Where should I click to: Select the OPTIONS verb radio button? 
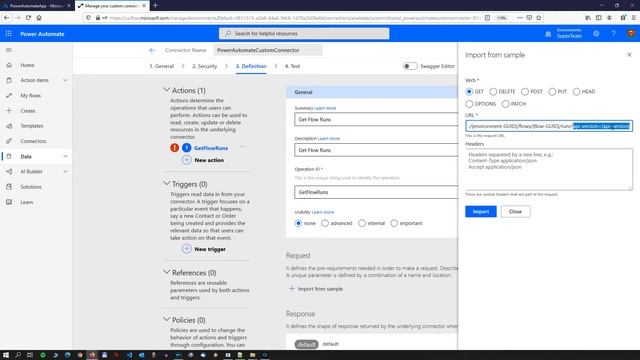[469, 104]
